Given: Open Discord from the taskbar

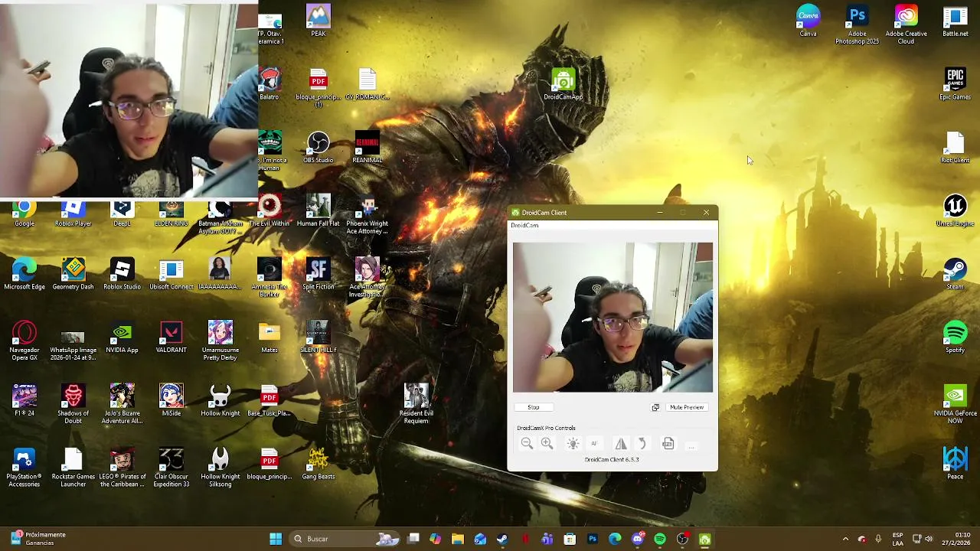Looking at the screenshot, I should (x=638, y=539).
